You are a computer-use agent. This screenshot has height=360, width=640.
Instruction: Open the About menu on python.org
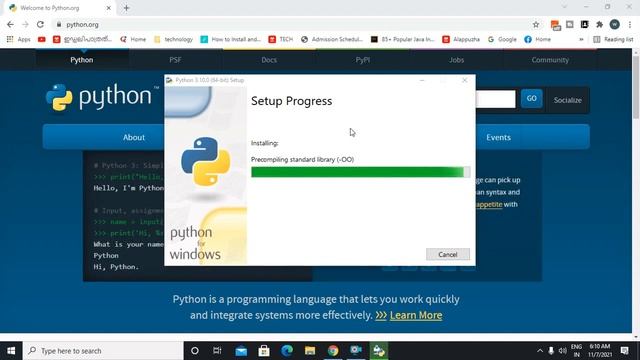134,138
